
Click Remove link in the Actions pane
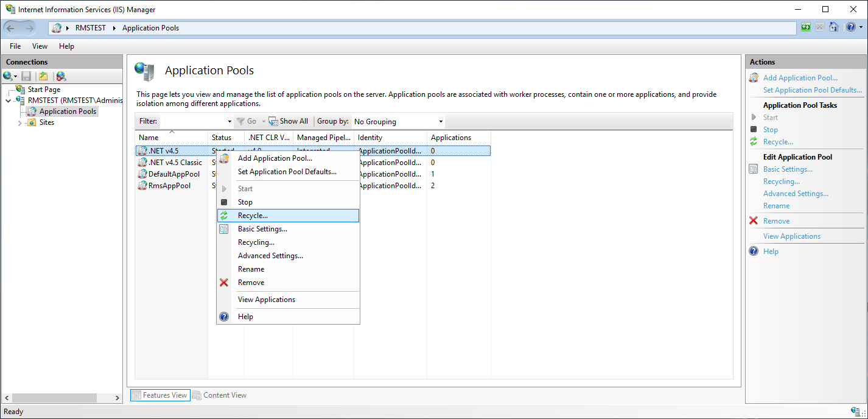(777, 221)
